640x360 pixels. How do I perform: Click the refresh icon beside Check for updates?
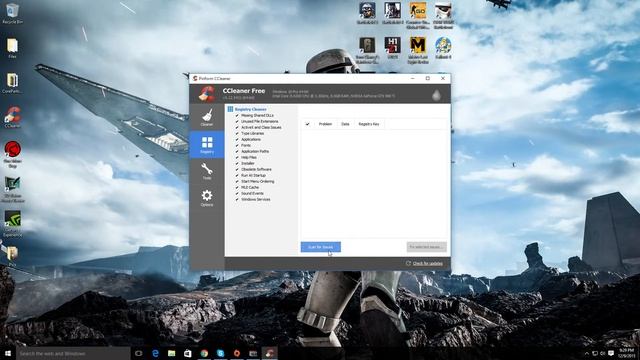[408, 263]
